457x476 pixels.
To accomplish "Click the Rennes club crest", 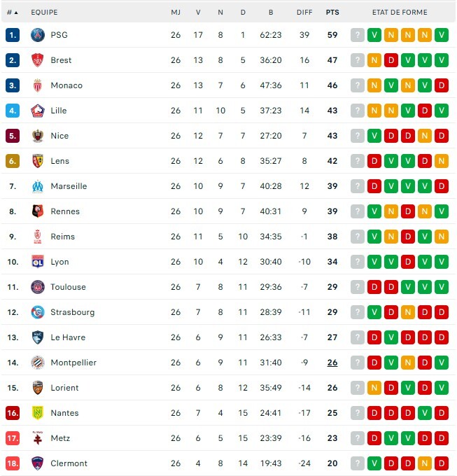I will tap(38, 211).
